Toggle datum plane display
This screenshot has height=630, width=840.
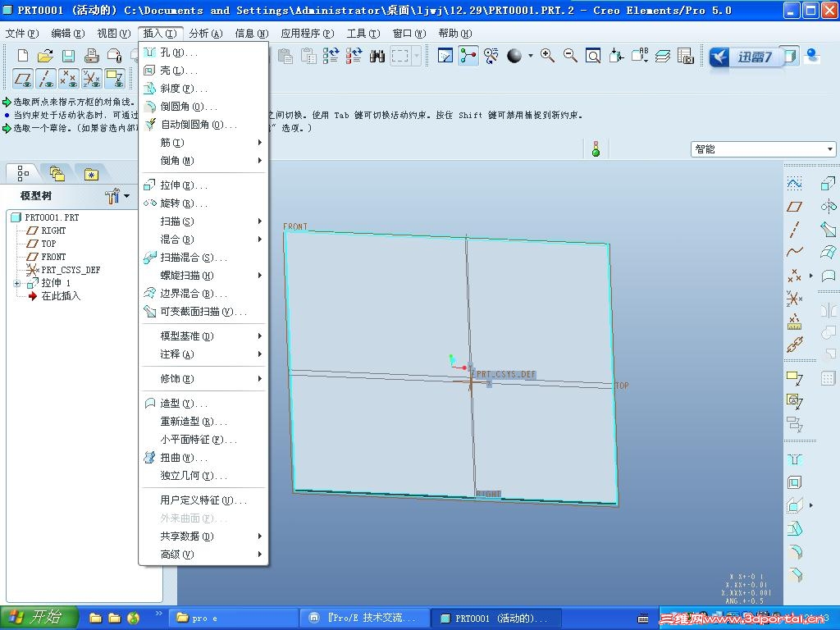[23, 79]
